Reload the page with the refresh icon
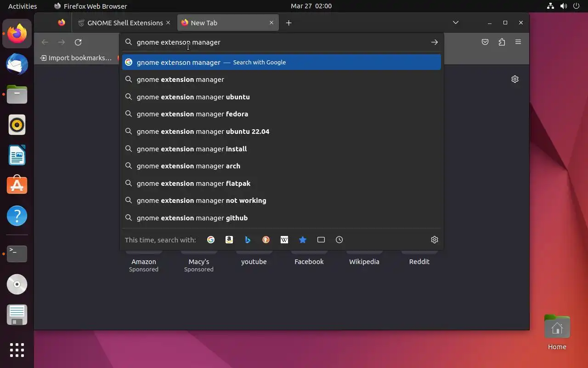This screenshot has width=588, height=368. point(78,42)
